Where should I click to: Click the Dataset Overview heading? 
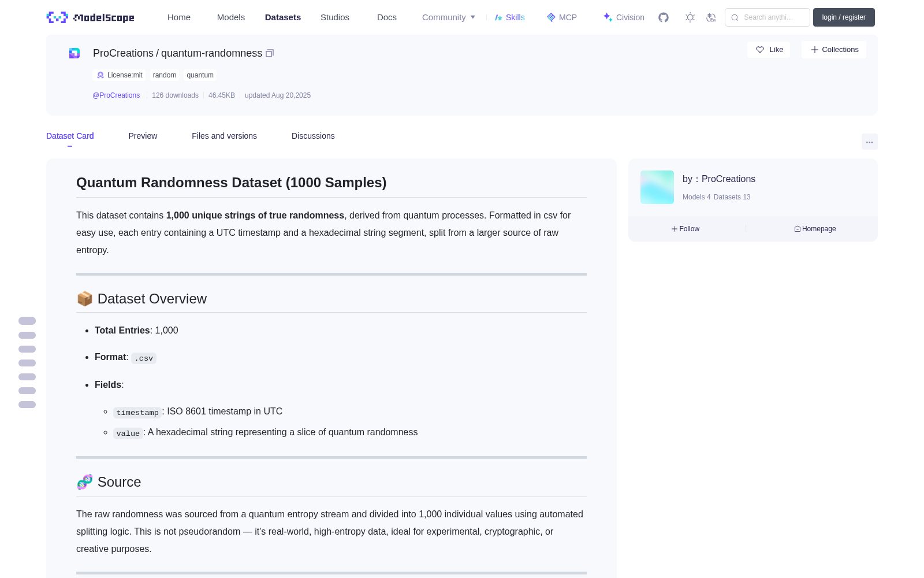tap(141, 299)
